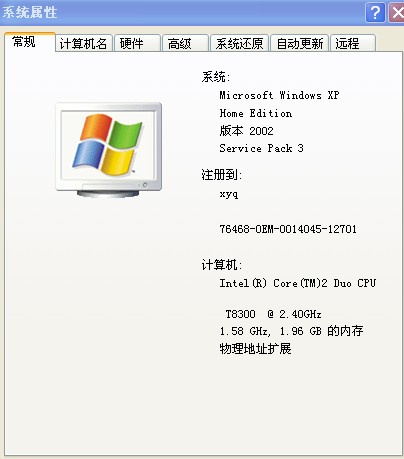Click the 版本 2002 text

[x=246, y=131]
